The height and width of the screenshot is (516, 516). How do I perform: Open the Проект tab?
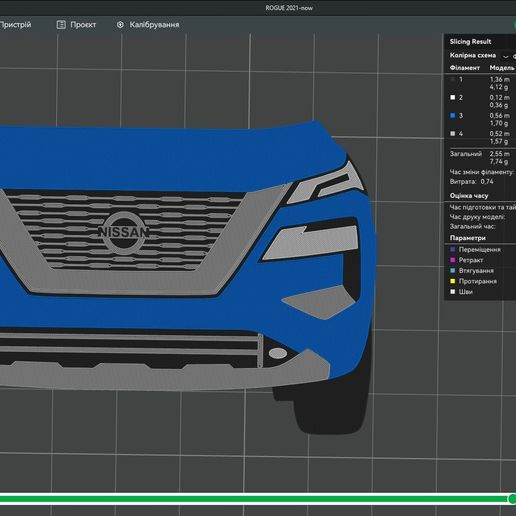83,25
